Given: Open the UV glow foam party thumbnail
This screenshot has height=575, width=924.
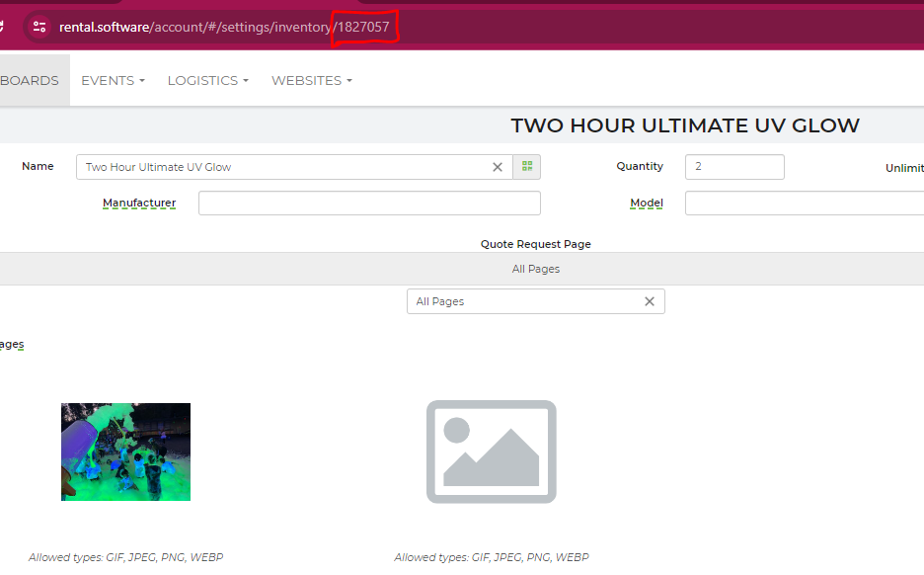Looking at the screenshot, I should pyautogui.click(x=125, y=452).
